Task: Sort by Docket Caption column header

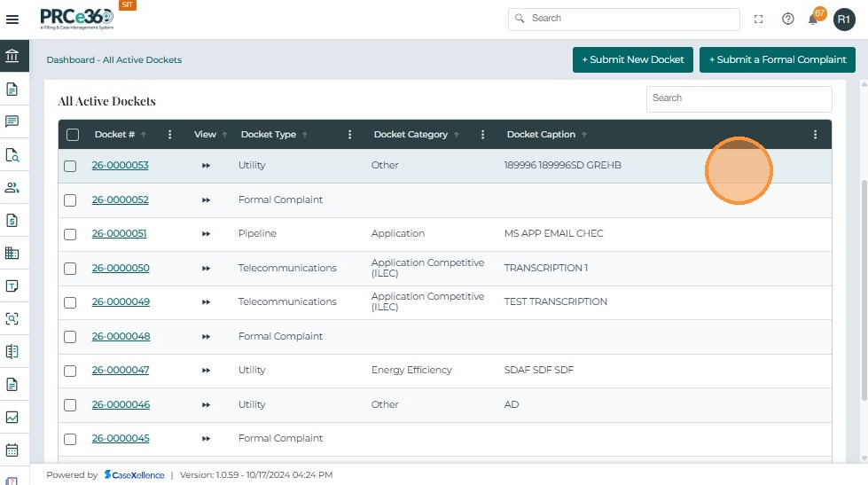Action: (x=541, y=135)
